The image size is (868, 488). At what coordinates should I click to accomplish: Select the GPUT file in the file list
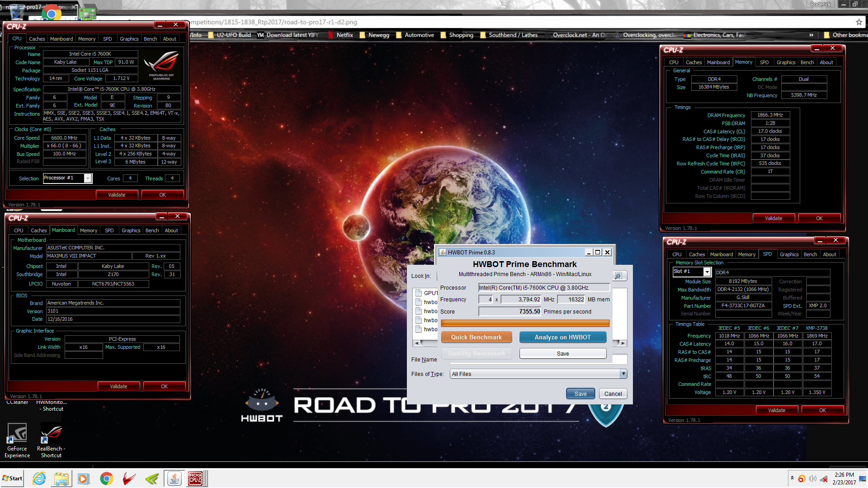pos(426,293)
